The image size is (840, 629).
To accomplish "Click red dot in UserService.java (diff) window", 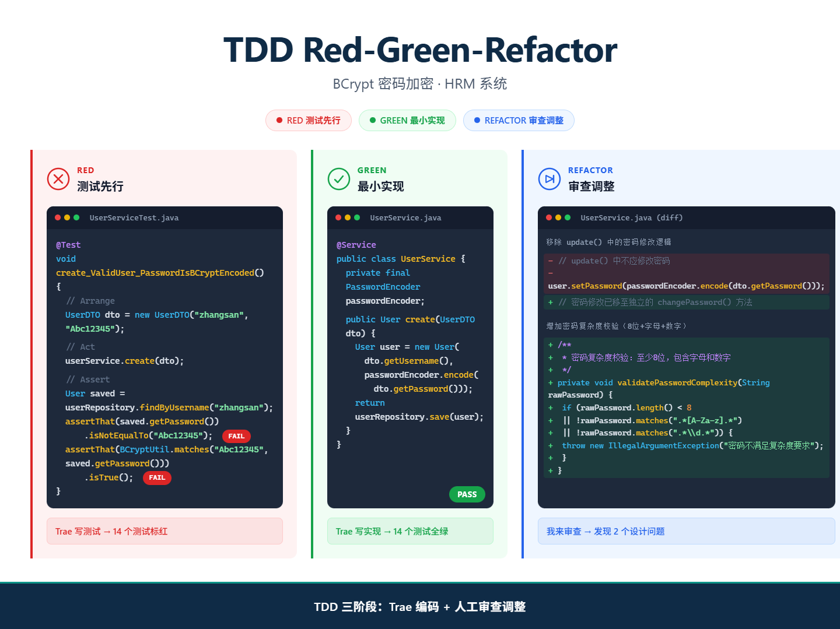I will pyautogui.click(x=549, y=217).
